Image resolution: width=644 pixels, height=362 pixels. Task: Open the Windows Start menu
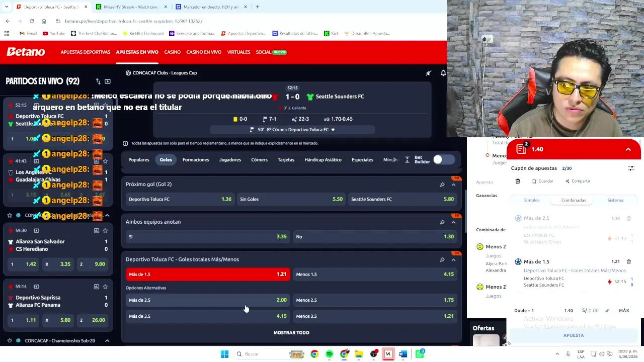[224, 354]
